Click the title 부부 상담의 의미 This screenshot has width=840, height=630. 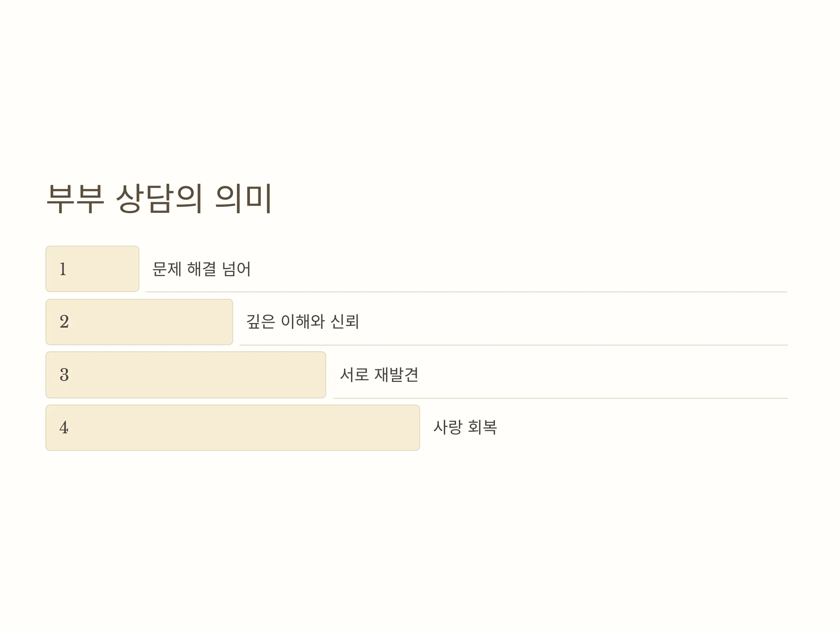(159, 198)
